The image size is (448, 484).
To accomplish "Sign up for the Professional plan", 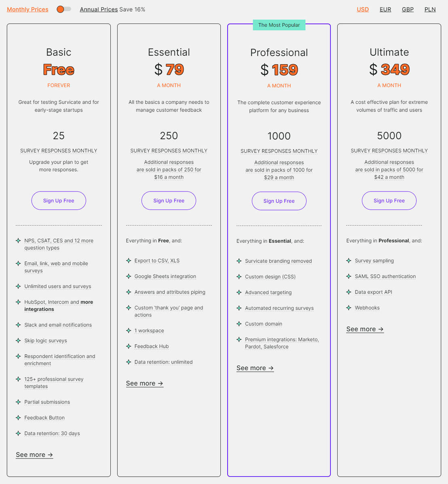I will [279, 201].
